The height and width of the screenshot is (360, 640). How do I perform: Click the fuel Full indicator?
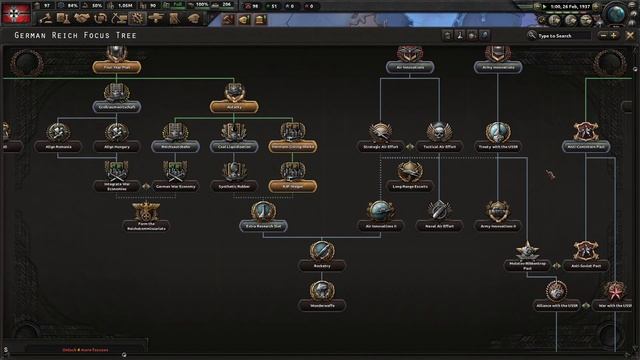coord(174,5)
